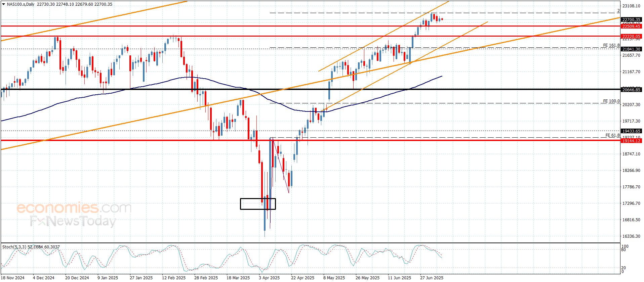Click the 18266.90 price scale value
Viewport: 644px width, 282px height.
click(x=631, y=170)
